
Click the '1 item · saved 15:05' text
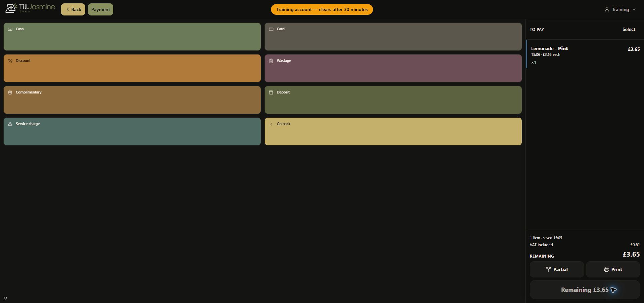[x=546, y=238]
